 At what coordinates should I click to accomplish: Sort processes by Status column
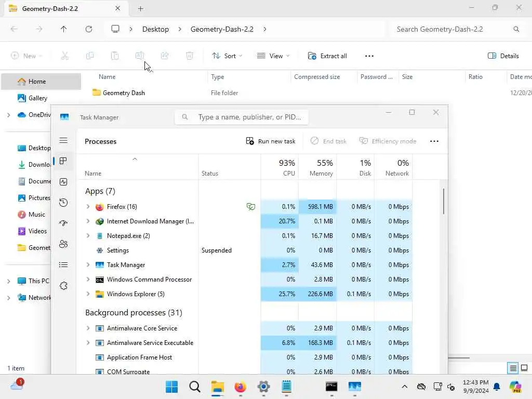(230, 168)
